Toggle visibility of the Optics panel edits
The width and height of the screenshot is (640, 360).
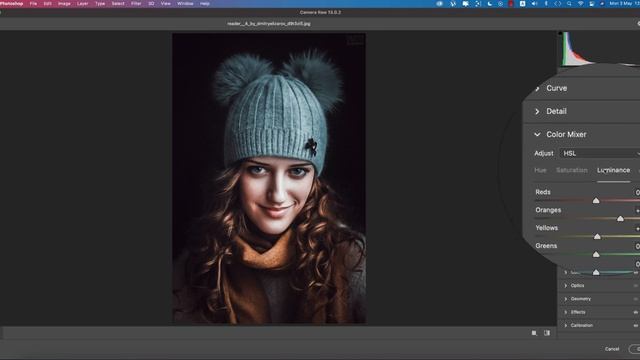point(636,286)
